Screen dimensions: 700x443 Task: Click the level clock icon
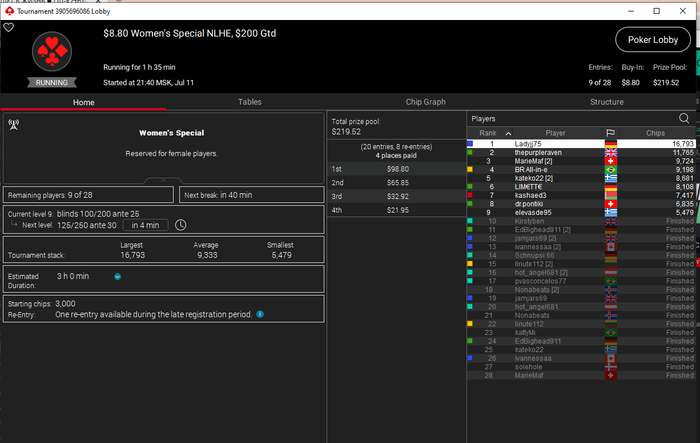(180, 225)
